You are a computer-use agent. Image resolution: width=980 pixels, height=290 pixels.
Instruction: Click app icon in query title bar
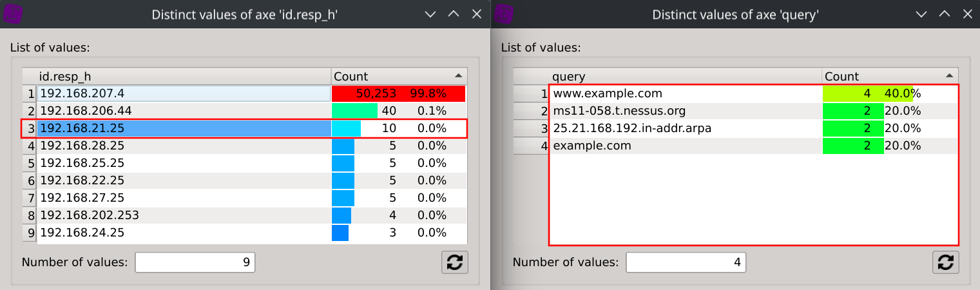[x=504, y=14]
